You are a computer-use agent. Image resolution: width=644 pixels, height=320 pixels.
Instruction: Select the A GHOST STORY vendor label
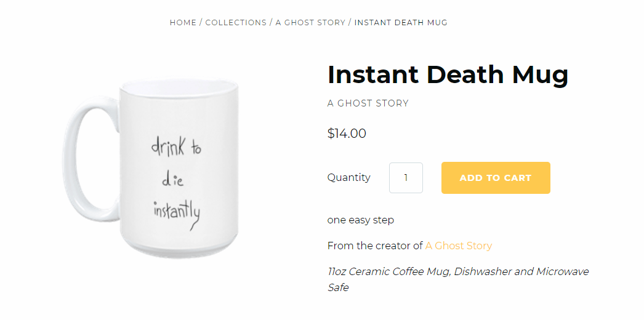(x=368, y=103)
